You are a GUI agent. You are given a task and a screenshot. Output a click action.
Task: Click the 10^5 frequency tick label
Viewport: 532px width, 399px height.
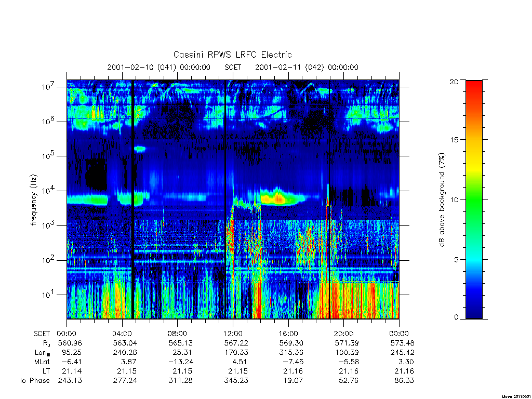pos(49,156)
